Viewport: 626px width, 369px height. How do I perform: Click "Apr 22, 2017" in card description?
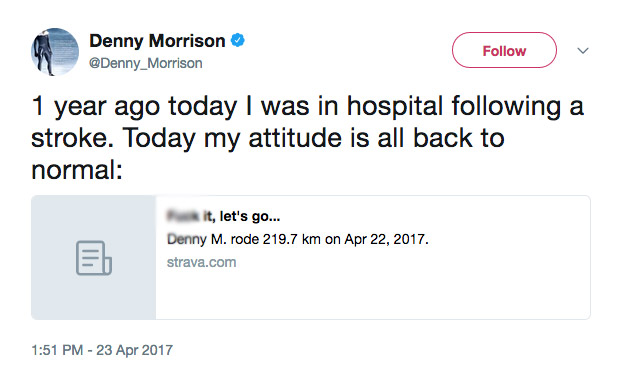(x=386, y=239)
